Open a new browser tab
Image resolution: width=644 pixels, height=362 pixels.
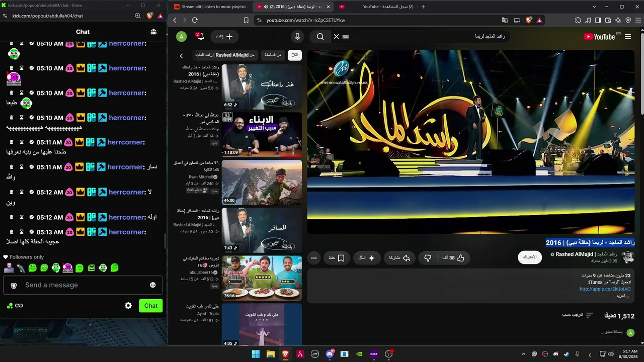423,7
